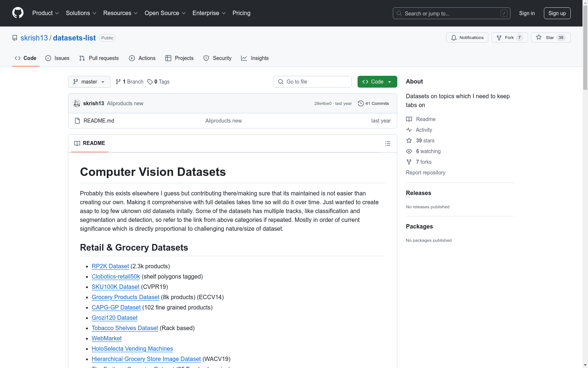Focus the Search or jump to field
Viewport: 588px width, 368px height.
[451, 13]
